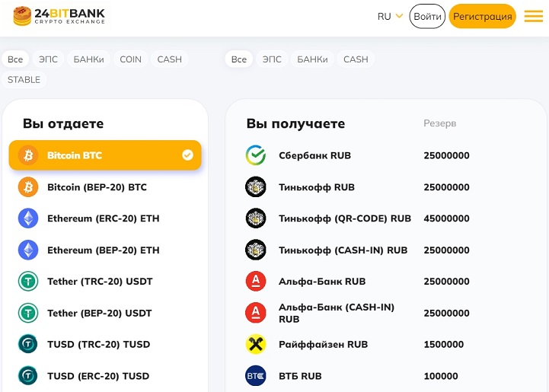Click the Альфа-Банк RUB red logo
549x392 pixels.
tap(256, 282)
